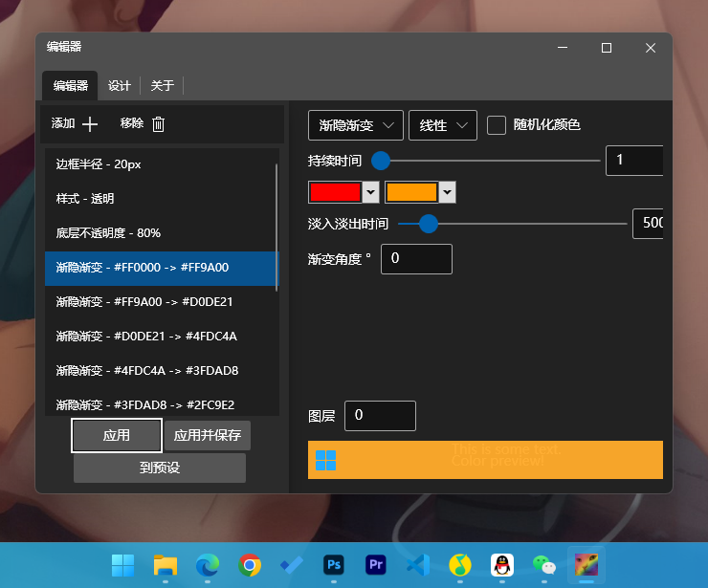Open Microsoft Edge from the taskbar
This screenshot has width=708, height=588.
pyautogui.click(x=208, y=565)
